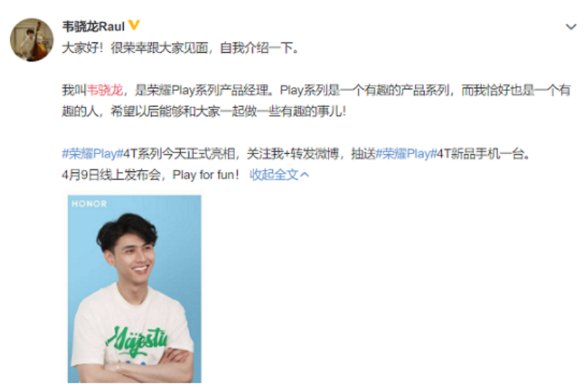Click the up caret beside 收起全文
The height and width of the screenshot is (390, 588).
click(x=304, y=174)
